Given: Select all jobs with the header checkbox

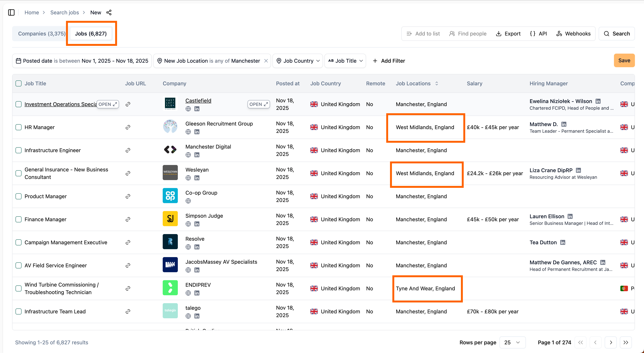Looking at the screenshot, I should click(19, 83).
